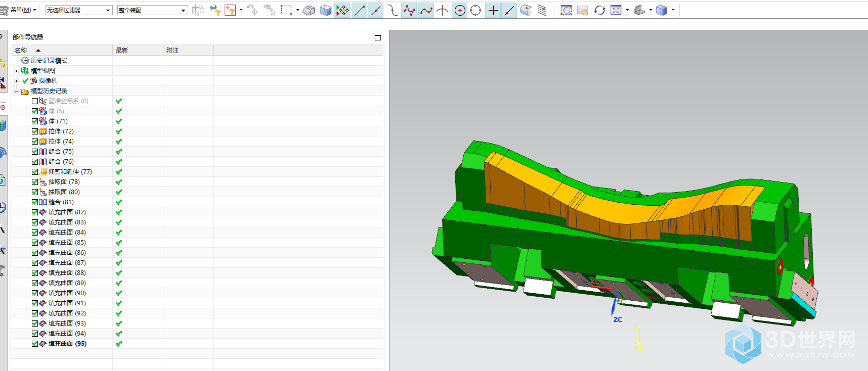Viewport: 868px width, 371px height.
Task: Expand the 摄像机 tree node
Action: coord(16,81)
